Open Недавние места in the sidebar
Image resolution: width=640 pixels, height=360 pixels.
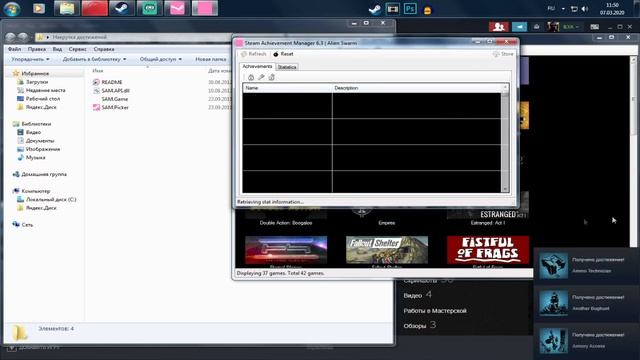(x=41, y=90)
